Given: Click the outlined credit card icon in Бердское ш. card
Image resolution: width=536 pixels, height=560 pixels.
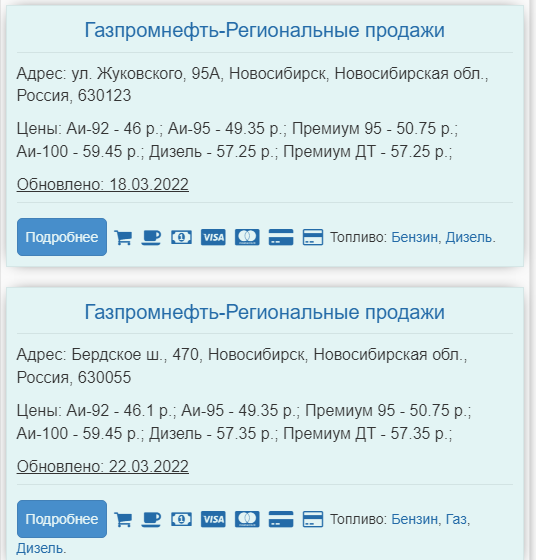Looking at the screenshot, I should (x=313, y=519).
